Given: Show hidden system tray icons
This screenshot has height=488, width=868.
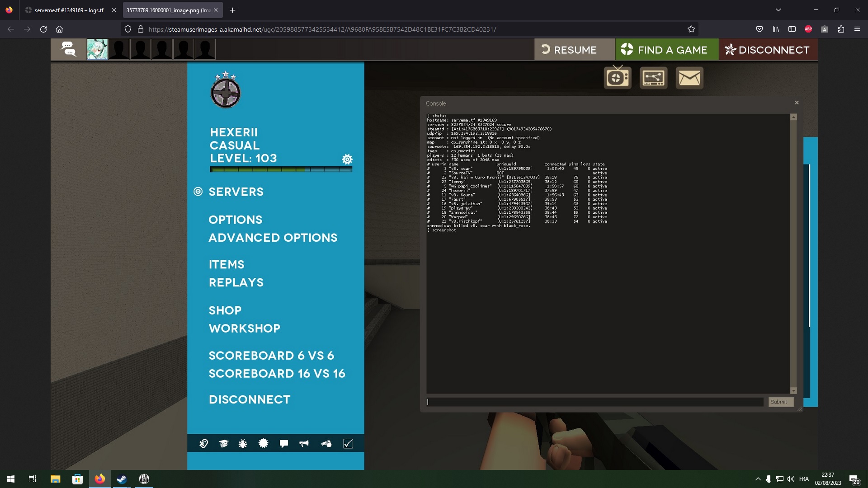Looking at the screenshot, I should tap(758, 479).
